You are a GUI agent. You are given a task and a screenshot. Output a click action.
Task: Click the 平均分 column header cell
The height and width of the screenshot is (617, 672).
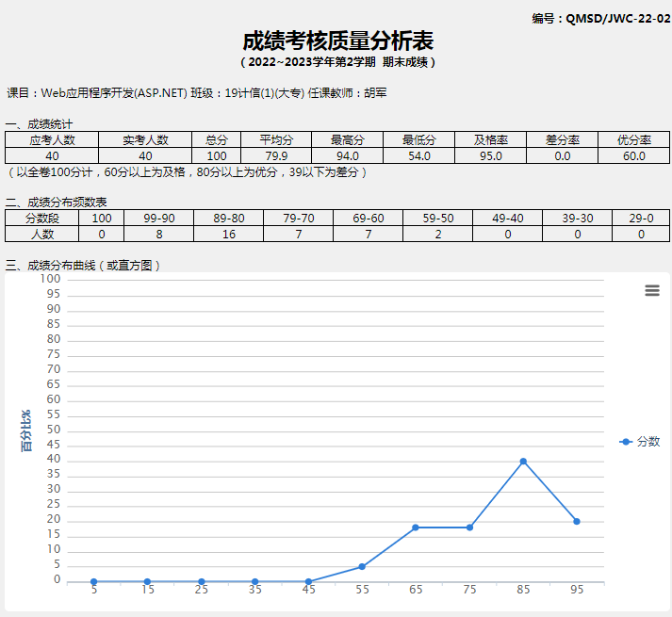tap(276, 140)
